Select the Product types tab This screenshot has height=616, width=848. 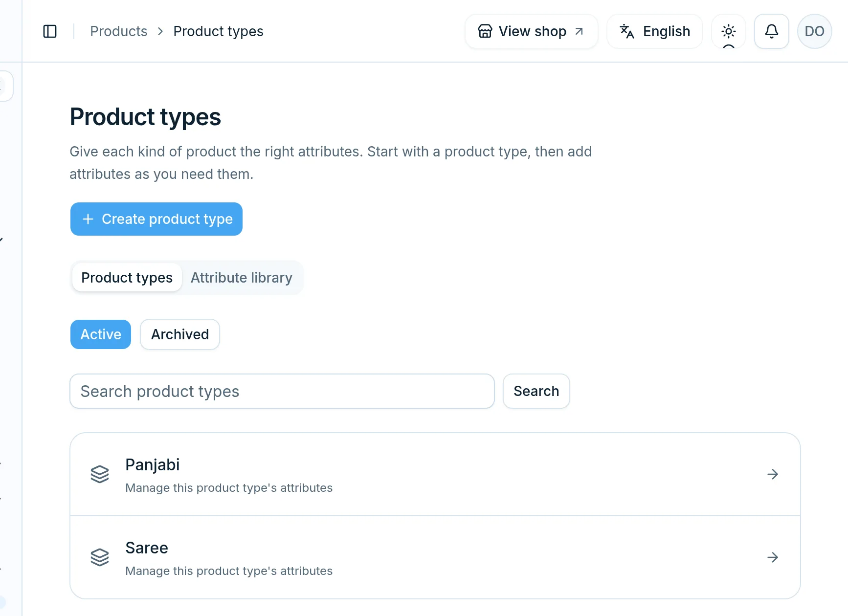coord(127,278)
